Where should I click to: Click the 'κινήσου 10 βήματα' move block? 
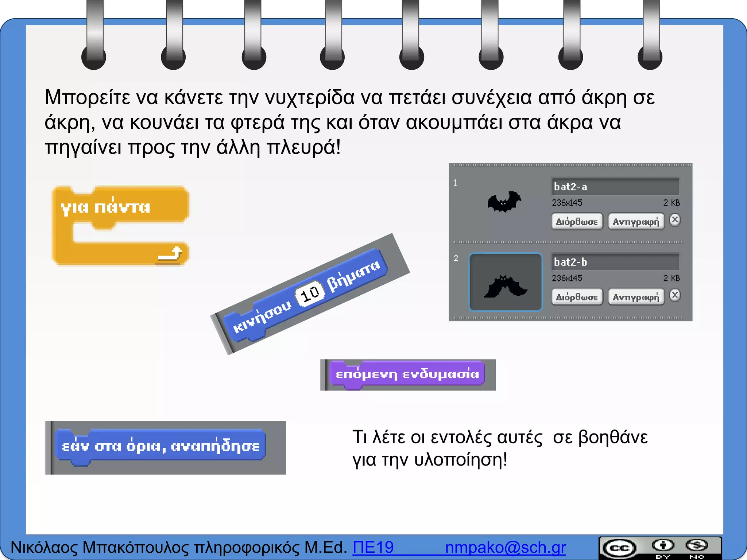click(306, 295)
